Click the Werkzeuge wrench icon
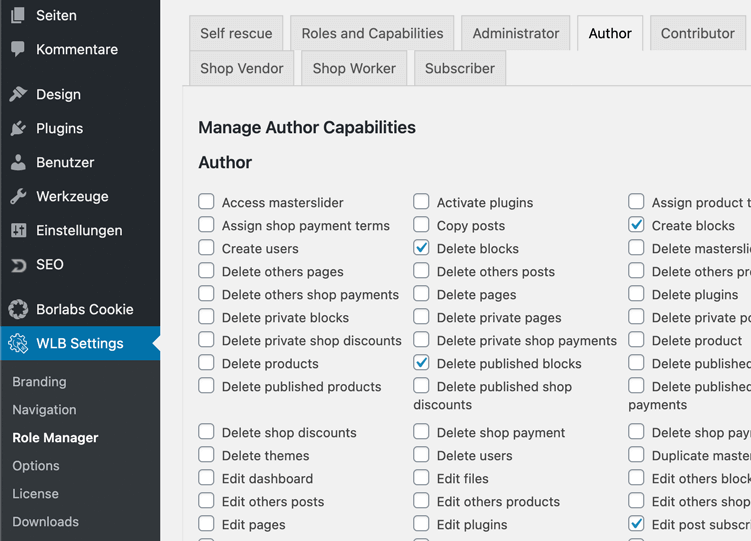The image size is (751, 541). click(x=18, y=196)
